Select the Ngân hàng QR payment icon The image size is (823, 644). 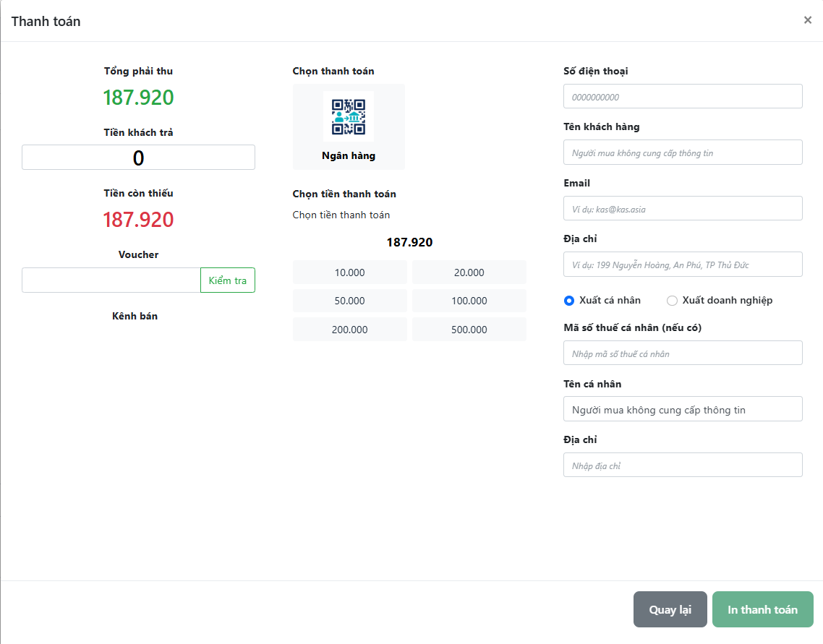tap(349, 118)
